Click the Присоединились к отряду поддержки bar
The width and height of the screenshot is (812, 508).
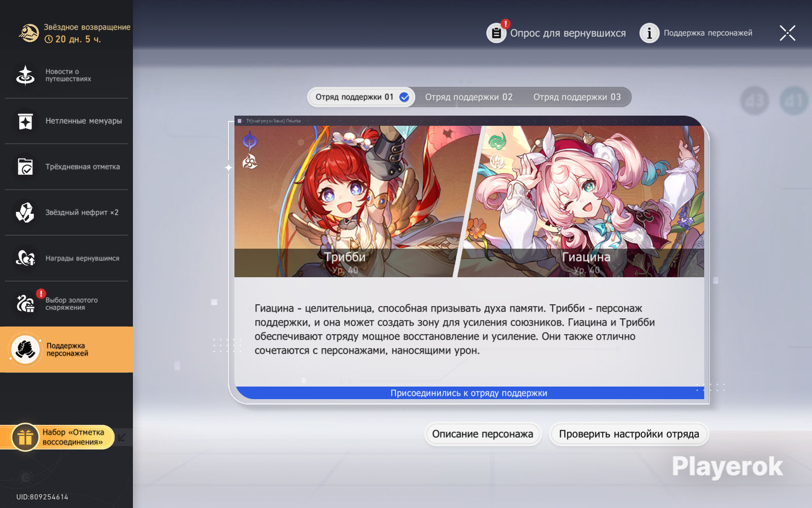[469, 393]
